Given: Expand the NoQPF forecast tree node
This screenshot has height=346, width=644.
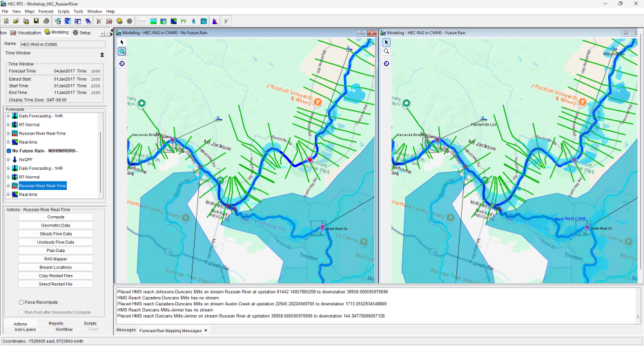Looking at the screenshot, I should [8, 160].
